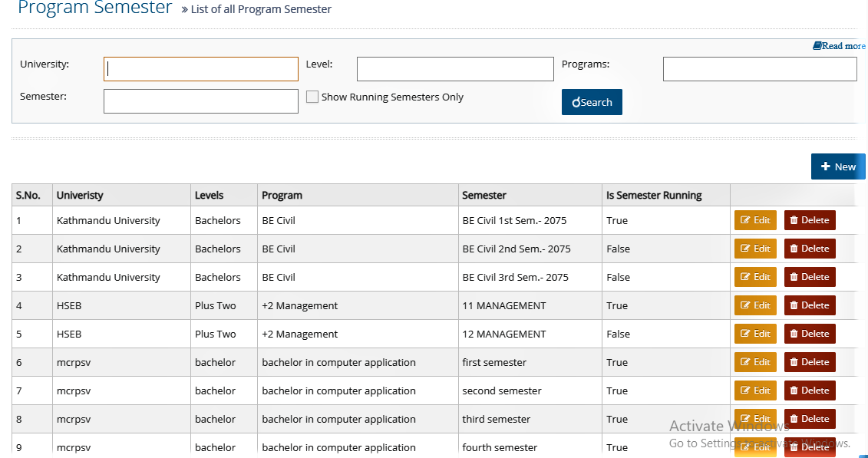Click the Search button
Screen dimensions: 868x458
pyautogui.click(x=592, y=102)
